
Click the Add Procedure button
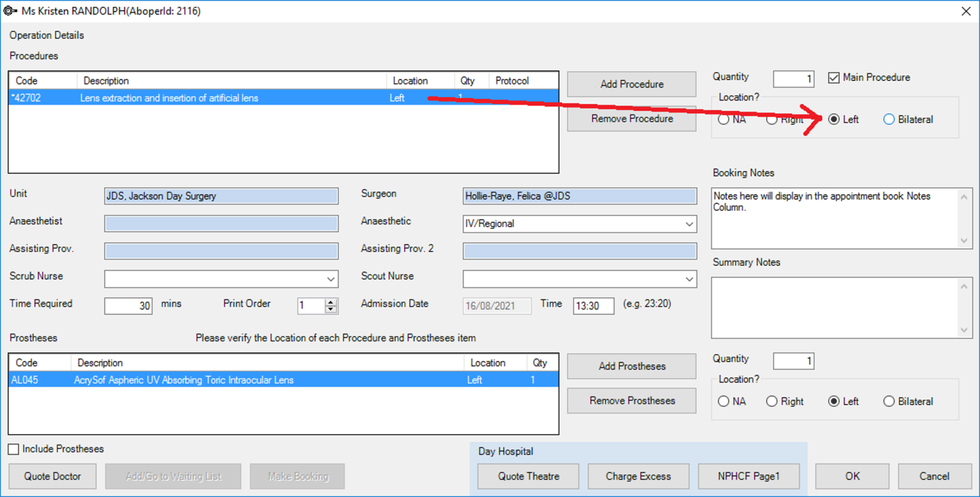coord(632,84)
